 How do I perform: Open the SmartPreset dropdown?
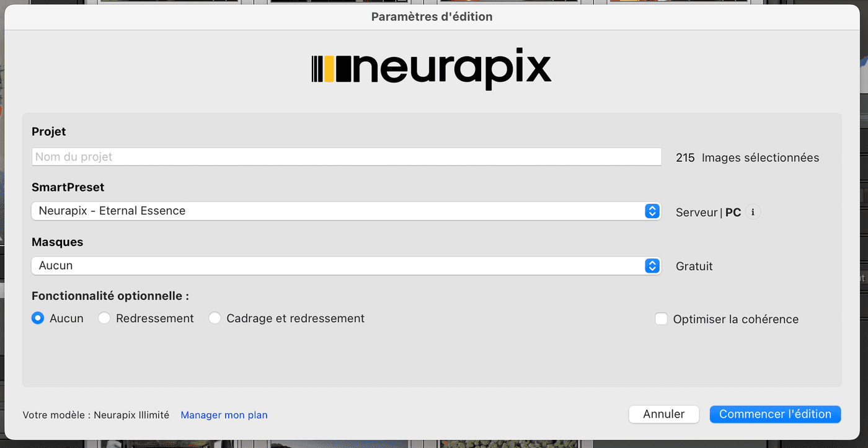point(346,211)
